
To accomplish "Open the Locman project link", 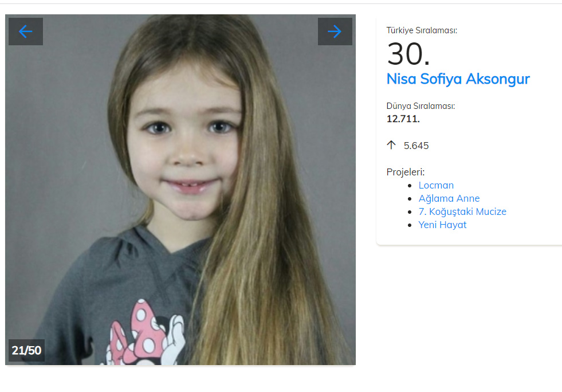I will [x=436, y=186].
